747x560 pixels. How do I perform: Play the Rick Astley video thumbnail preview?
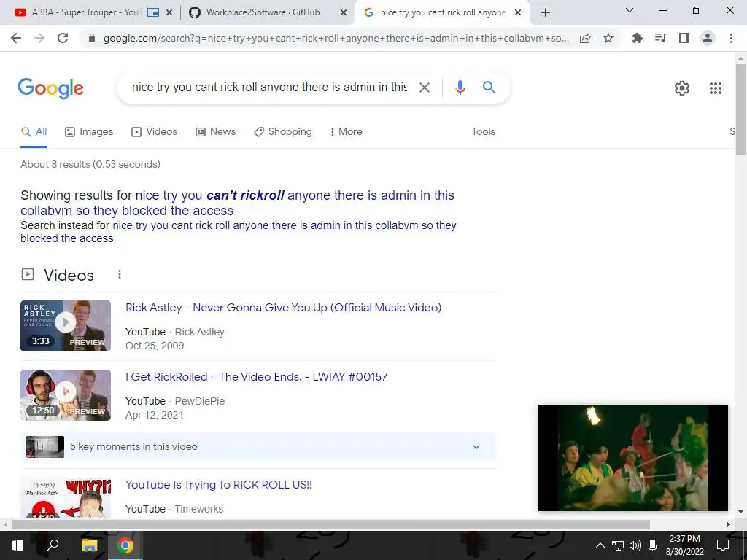[66, 326]
